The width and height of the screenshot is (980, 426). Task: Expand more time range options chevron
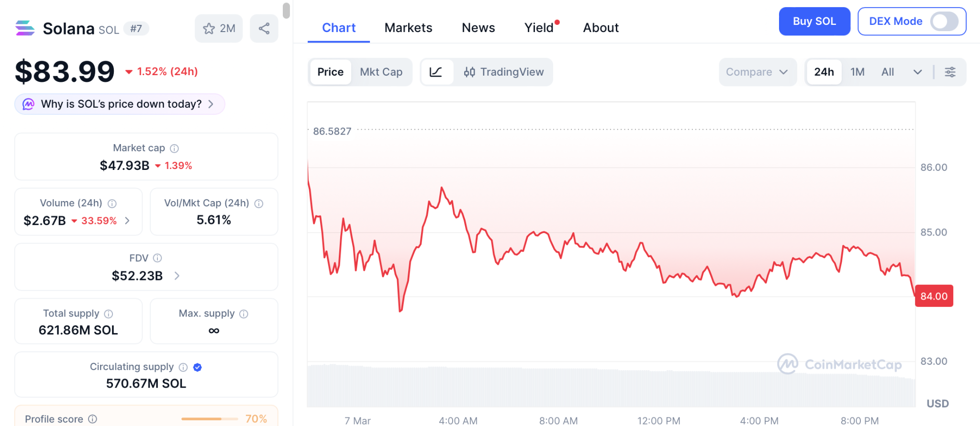(x=917, y=72)
